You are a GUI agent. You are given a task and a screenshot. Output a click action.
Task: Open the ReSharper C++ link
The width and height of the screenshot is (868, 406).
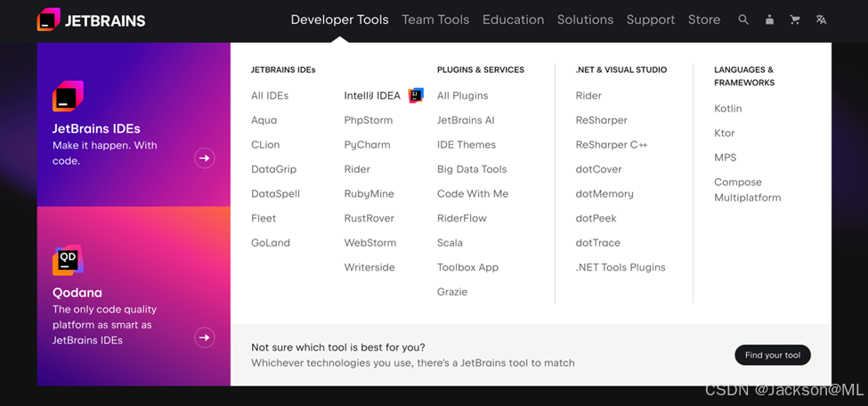point(611,144)
